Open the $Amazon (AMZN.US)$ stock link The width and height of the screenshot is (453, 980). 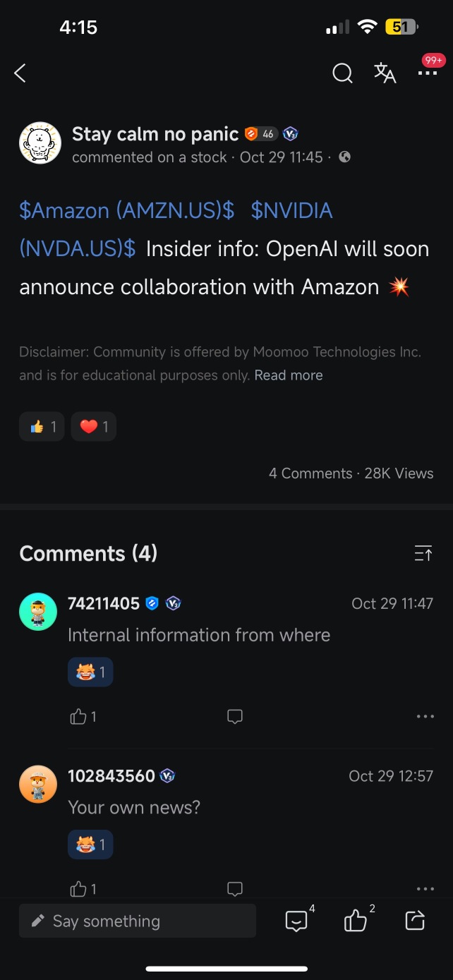[x=126, y=210]
